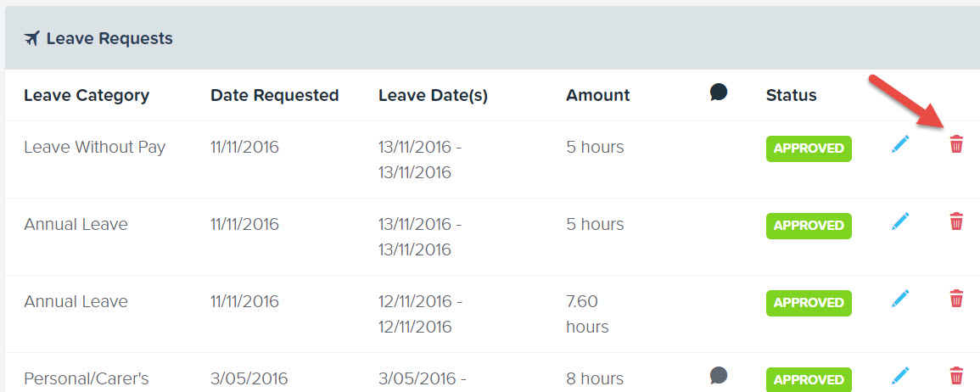Viewport: 980px width, 392px height.
Task: Click APPROVED badge on 7.60 hours row
Action: point(809,303)
